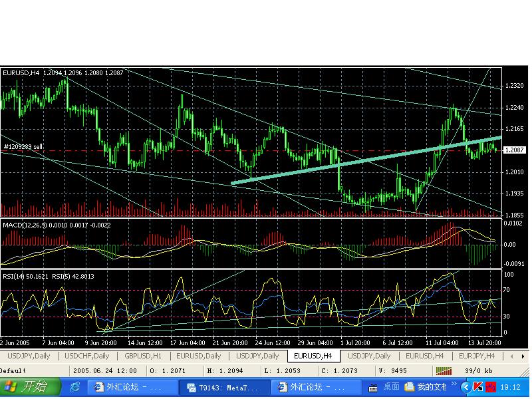Click the L: 1.2053 low price field
Screen dimensions: 532x399
point(282,371)
